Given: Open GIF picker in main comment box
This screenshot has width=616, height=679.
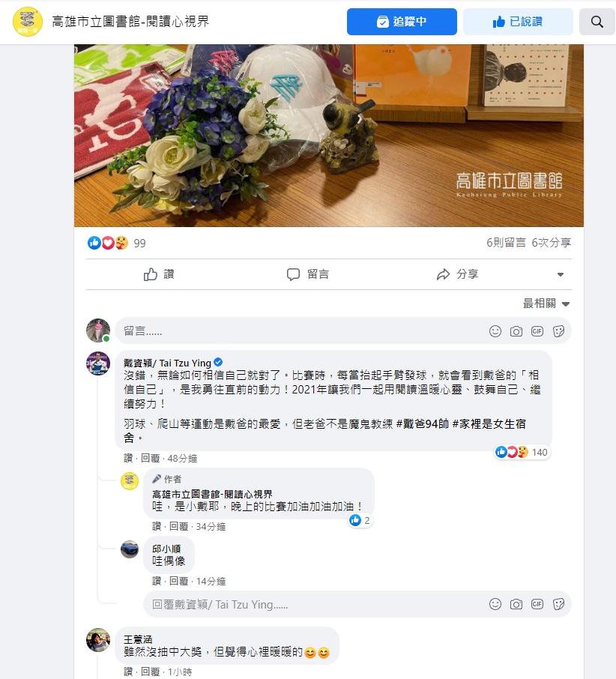Looking at the screenshot, I should [x=537, y=331].
